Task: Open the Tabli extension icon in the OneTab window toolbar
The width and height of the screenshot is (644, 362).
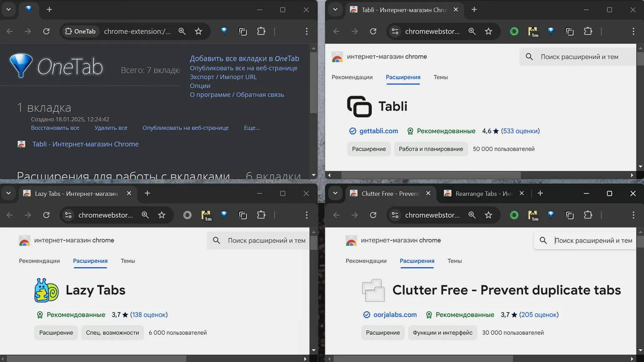Action: click(x=243, y=31)
